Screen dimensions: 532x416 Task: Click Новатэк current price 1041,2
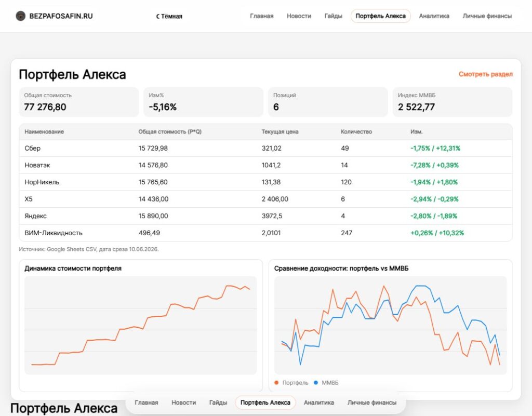click(x=271, y=165)
